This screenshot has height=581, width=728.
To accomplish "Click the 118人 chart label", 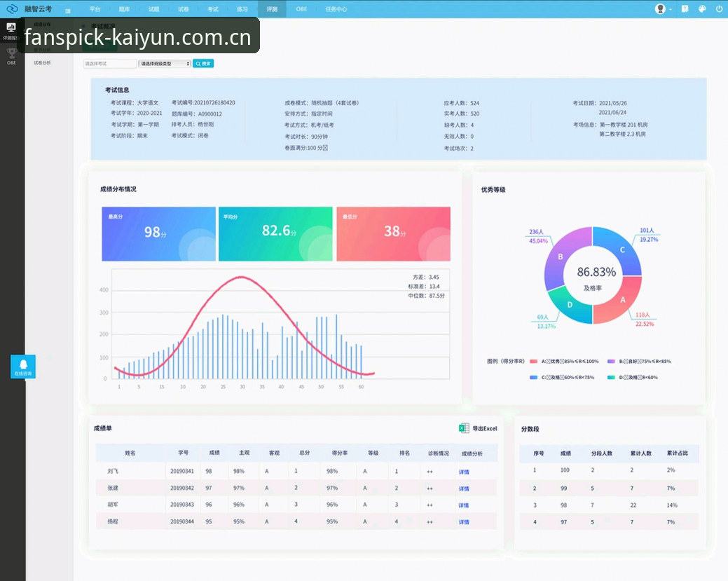I will [643, 315].
